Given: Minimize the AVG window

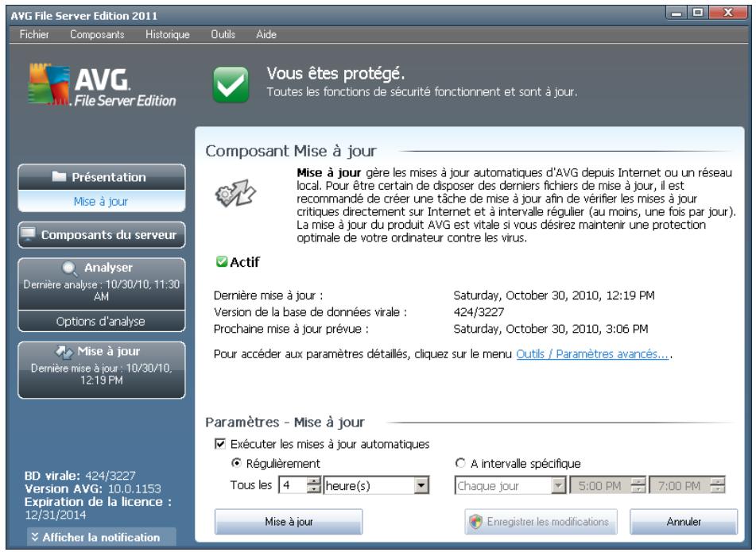Looking at the screenshot, I should (677, 13).
